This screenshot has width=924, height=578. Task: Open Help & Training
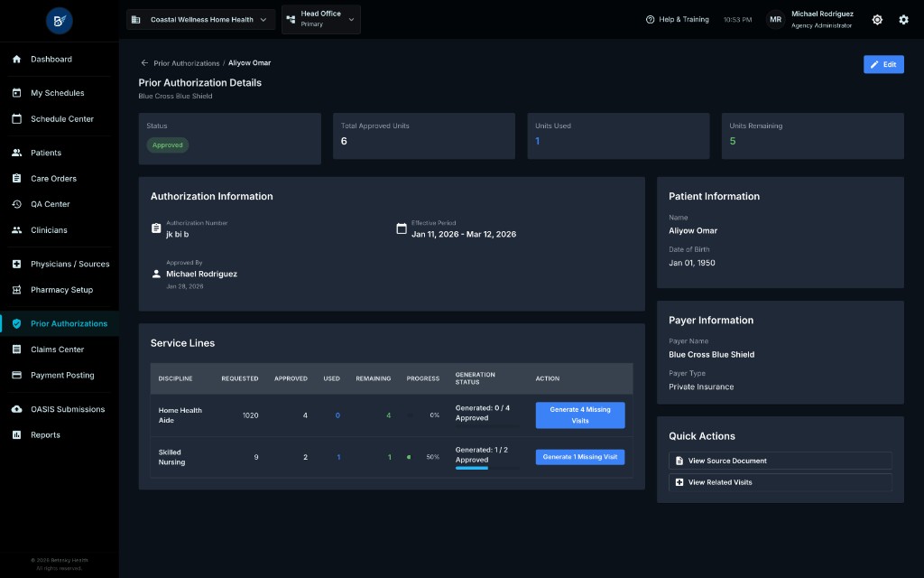(677, 20)
